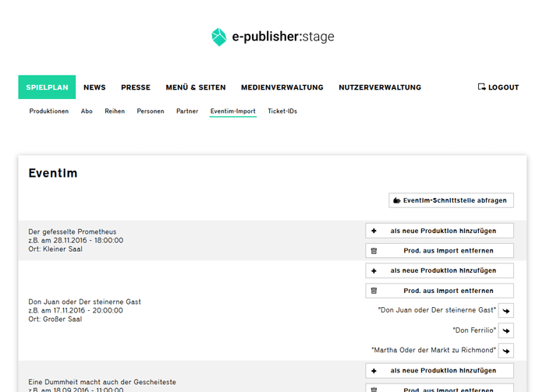The height and width of the screenshot is (392, 546).
Task: Open the Ticket-IDs subtab
Action: click(282, 111)
